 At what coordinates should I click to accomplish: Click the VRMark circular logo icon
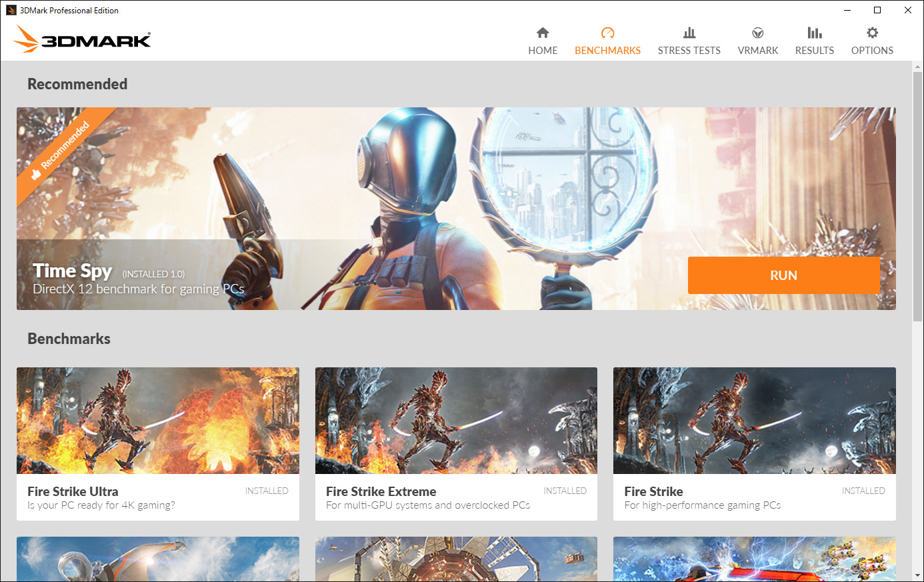tap(758, 33)
